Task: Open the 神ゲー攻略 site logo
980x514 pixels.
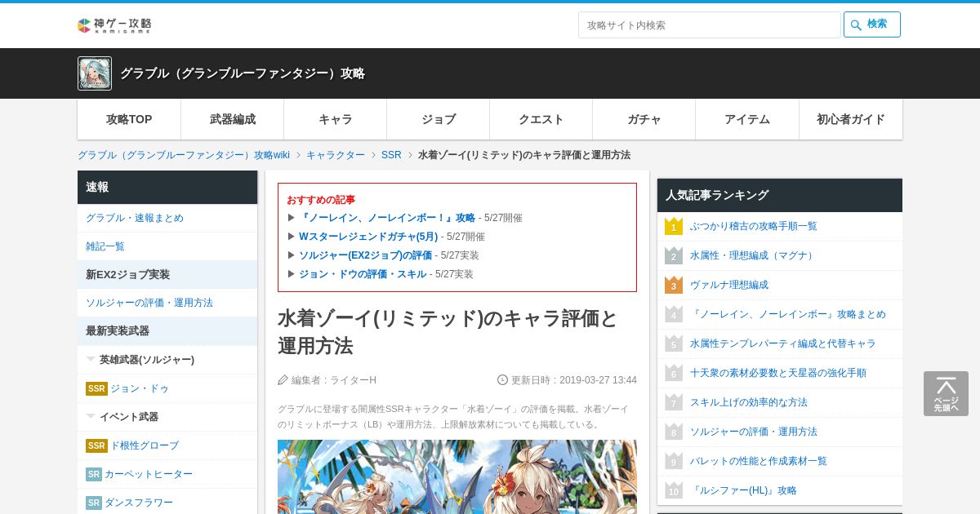Action: (x=114, y=25)
